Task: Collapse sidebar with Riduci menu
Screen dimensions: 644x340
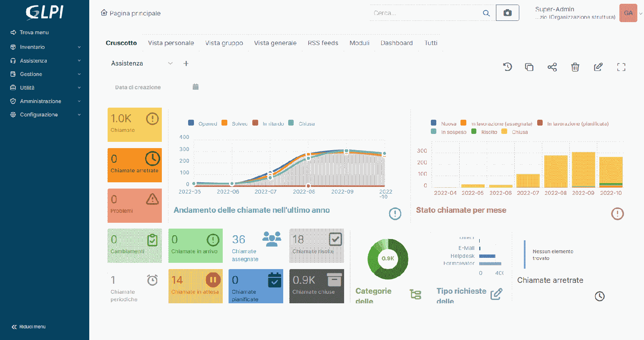Action: [29, 327]
